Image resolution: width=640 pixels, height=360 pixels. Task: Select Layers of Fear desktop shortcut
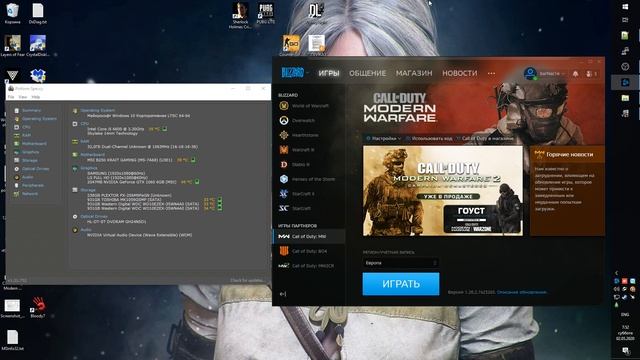(12, 46)
